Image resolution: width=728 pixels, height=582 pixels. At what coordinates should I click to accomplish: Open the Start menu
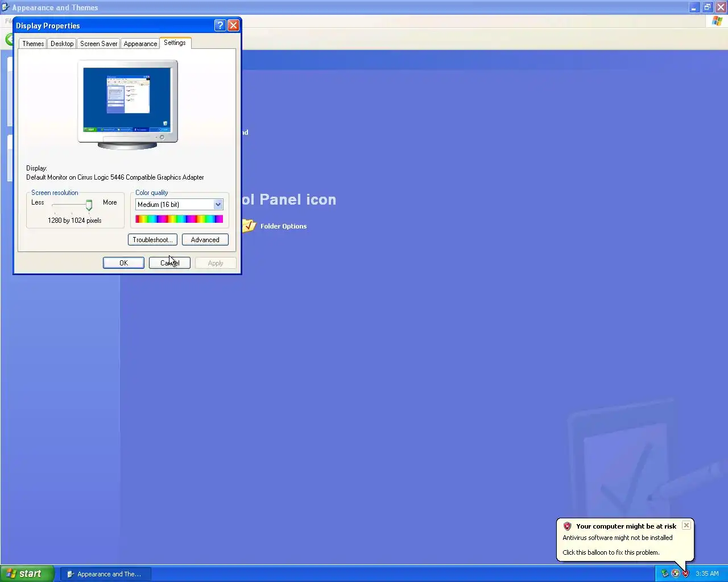(27, 573)
